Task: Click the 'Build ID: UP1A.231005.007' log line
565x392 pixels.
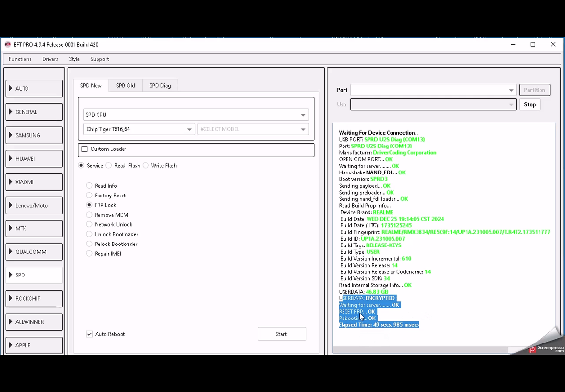Action: 372,239
